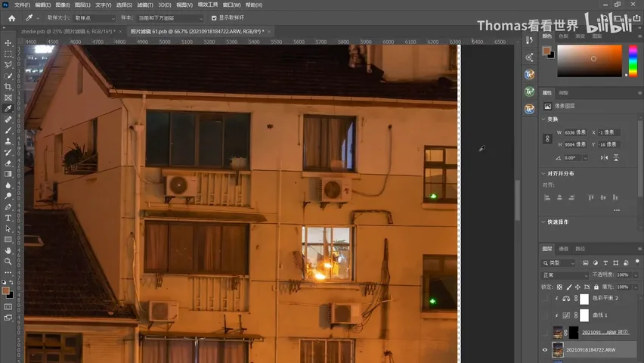Flip horizontally in Properties transform
Viewport: 644px width, 363px height.
tap(604, 157)
